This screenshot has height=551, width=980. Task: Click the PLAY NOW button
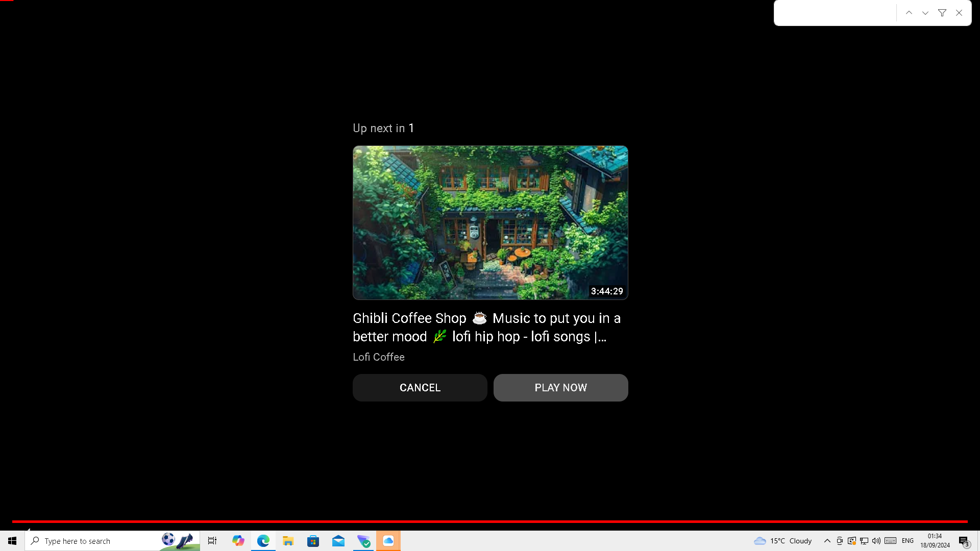pyautogui.click(x=560, y=388)
